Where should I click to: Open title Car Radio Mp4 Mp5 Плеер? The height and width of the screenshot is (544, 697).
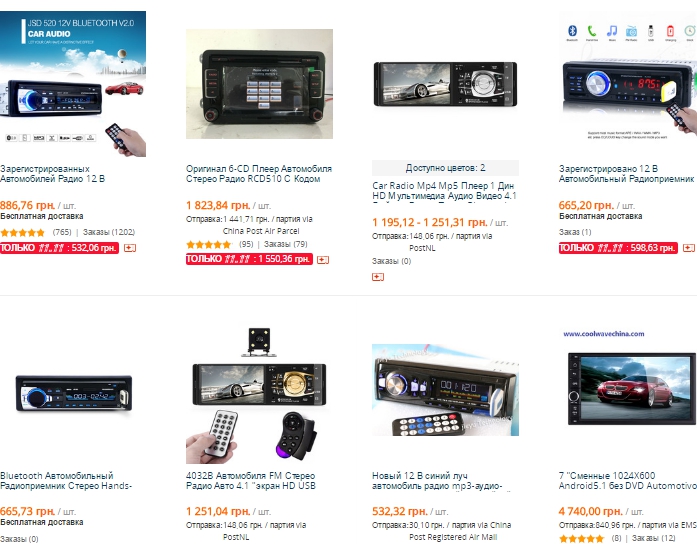(x=444, y=191)
